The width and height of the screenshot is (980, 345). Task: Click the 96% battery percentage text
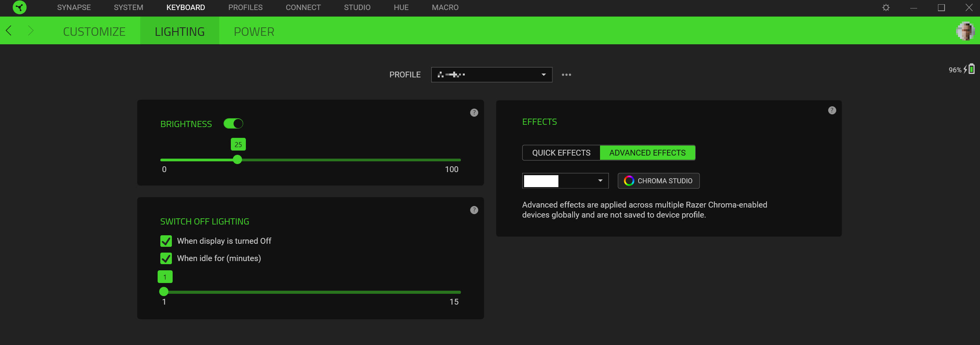coord(955,70)
